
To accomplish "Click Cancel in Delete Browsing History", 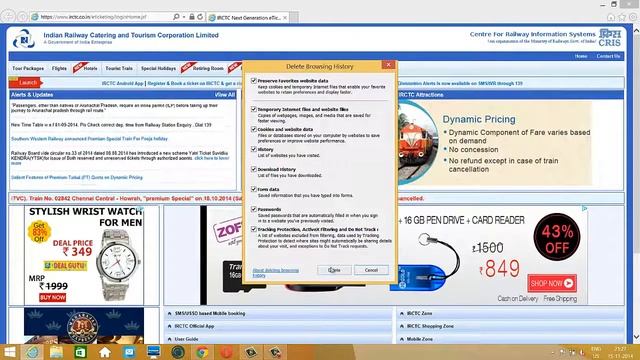I will pos(371,270).
